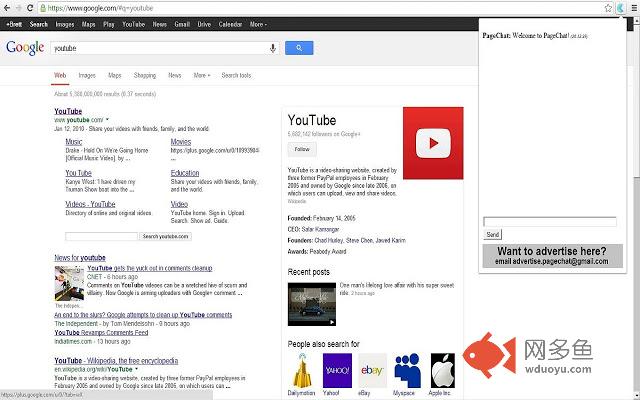Viewport: 640px width, 400px height.
Task: Open Play from the top bar
Action: [109, 24]
